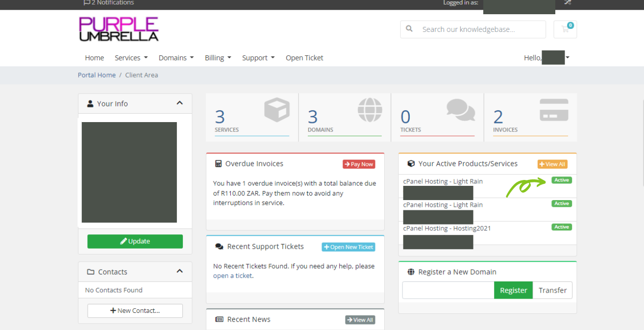Go to the Home menu item
The width and height of the screenshot is (644, 330).
(x=94, y=58)
